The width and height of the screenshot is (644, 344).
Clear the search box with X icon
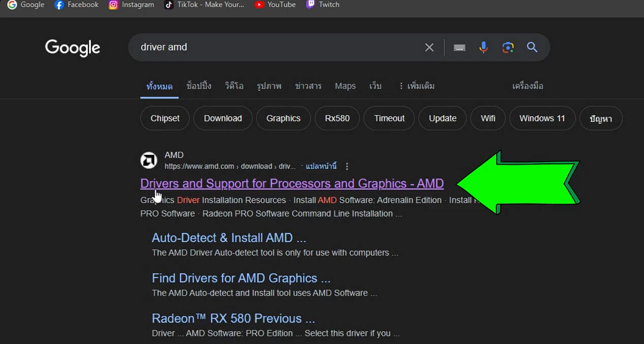tap(429, 47)
